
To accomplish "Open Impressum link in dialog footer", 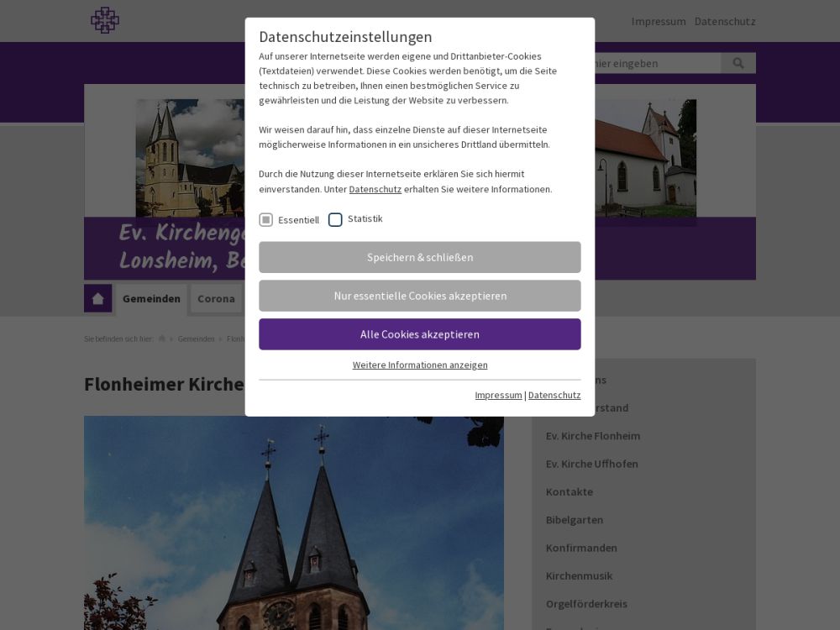I will point(498,395).
